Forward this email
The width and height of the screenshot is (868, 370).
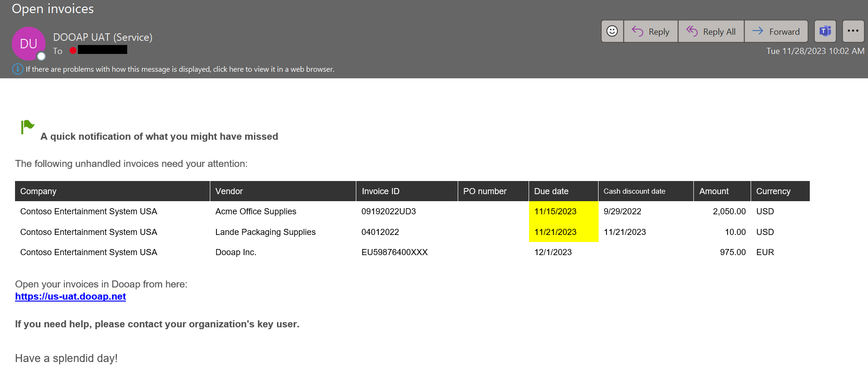776,31
